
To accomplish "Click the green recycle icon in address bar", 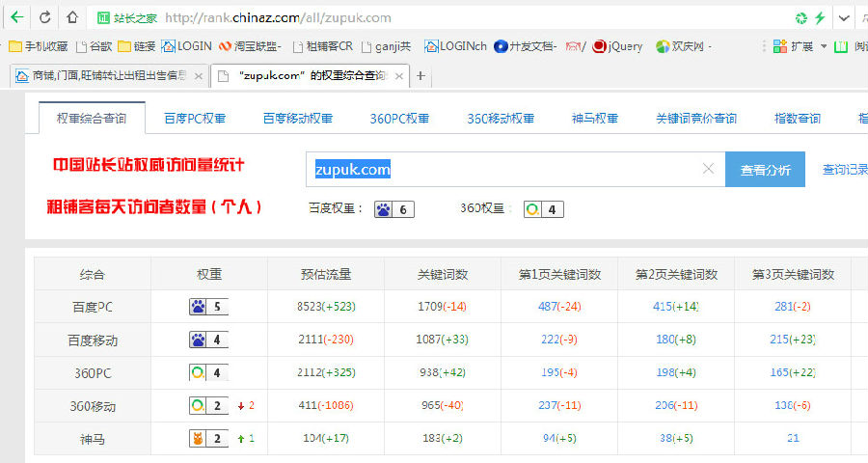I will point(801,18).
